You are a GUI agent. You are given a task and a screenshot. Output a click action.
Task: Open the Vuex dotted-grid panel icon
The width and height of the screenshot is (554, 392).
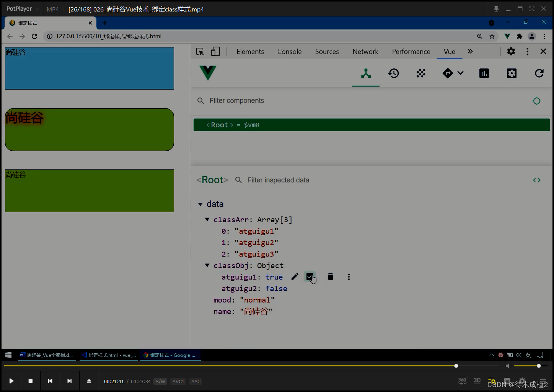[421, 73]
